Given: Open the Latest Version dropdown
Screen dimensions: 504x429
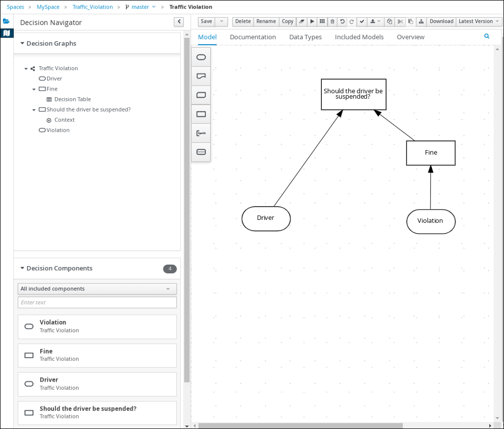Looking at the screenshot, I should 479,21.
